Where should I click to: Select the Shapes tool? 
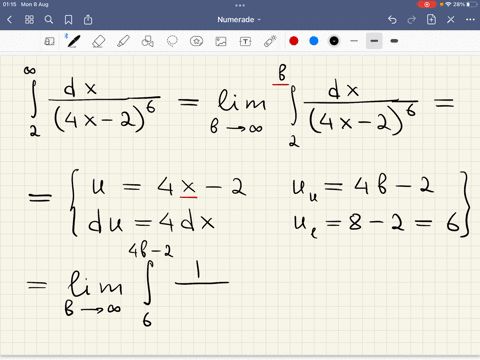click(148, 41)
